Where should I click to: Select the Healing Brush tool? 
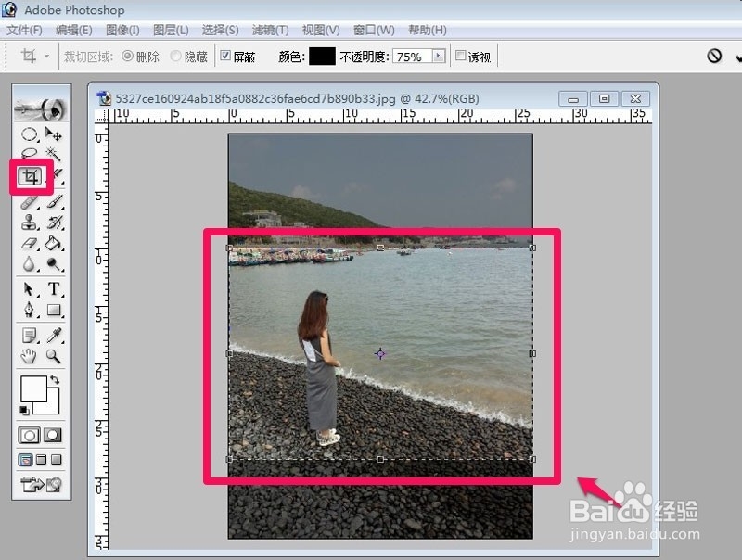(x=30, y=202)
